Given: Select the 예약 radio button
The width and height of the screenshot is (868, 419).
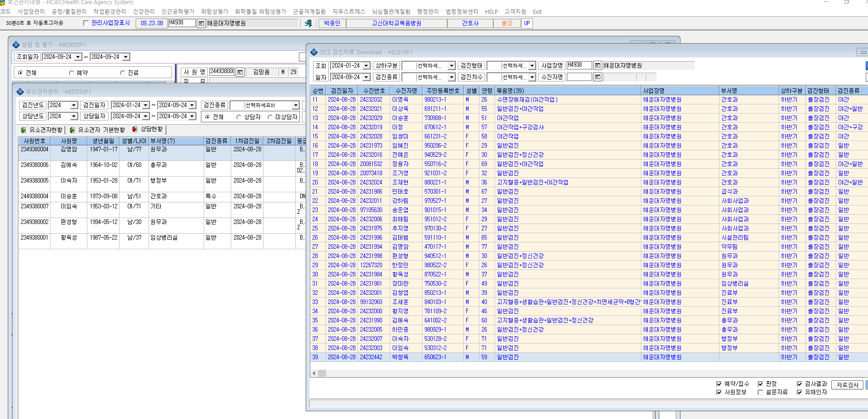Looking at the screenshot, I should pyautogui.click(x=71, y=73).
